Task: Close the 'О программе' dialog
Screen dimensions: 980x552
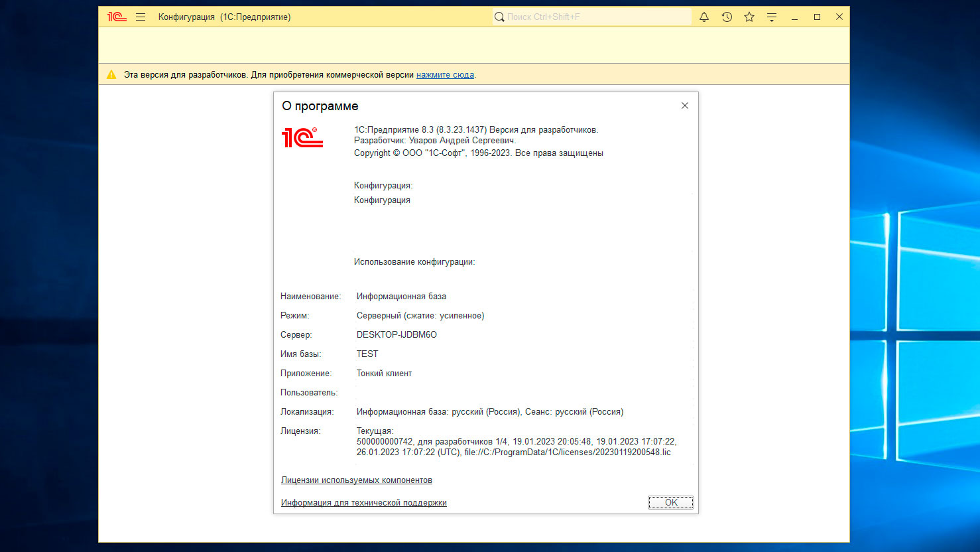Action: point(685,105)
